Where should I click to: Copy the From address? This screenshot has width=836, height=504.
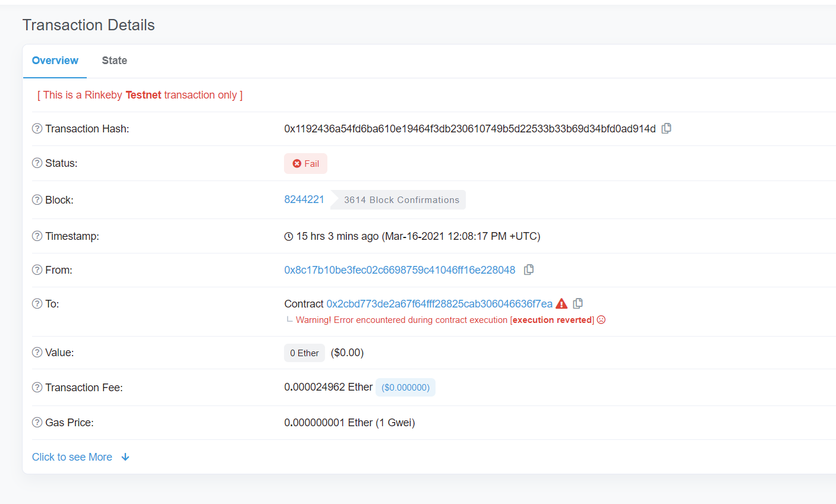(x=529, y=270)
